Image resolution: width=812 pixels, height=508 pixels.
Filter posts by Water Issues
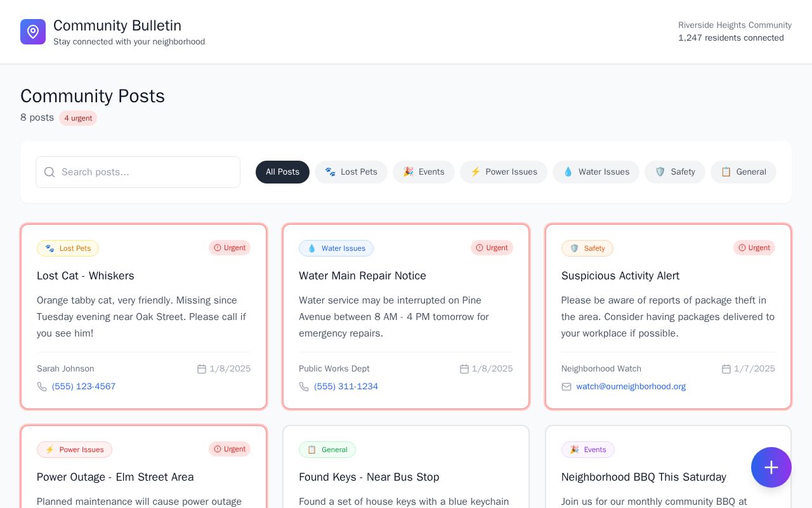point(596,172)
